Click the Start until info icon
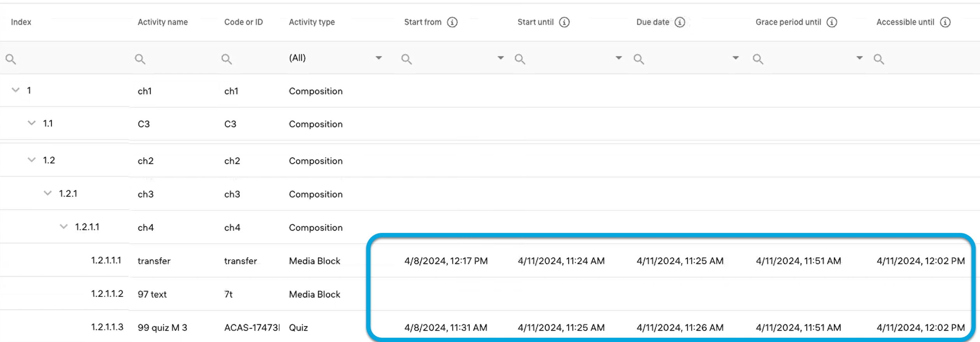 (564, 22)
